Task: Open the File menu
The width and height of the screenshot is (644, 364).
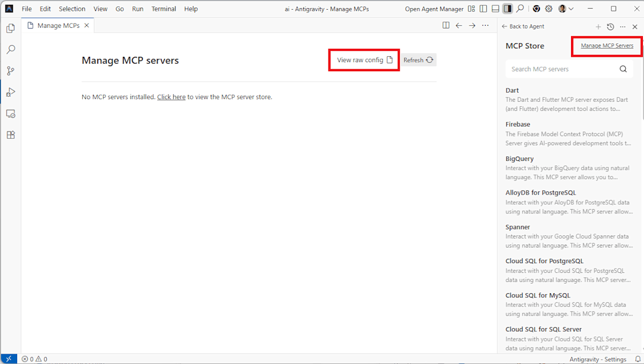Action: 27,9
